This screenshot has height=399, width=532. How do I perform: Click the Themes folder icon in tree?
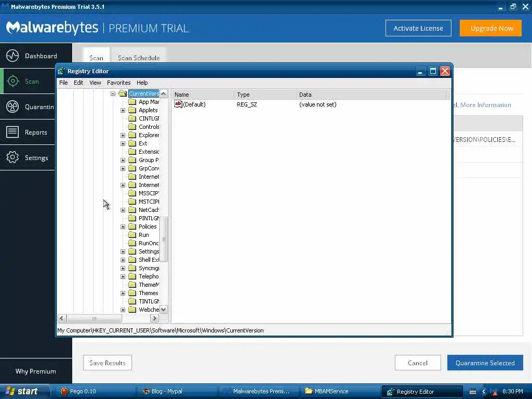[x=132, y=293]
